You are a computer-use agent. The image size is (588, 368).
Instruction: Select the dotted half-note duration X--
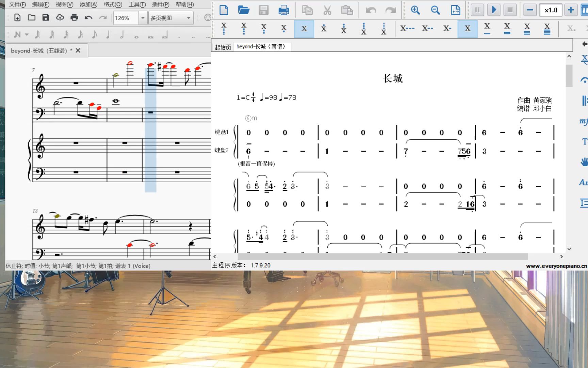428,29
